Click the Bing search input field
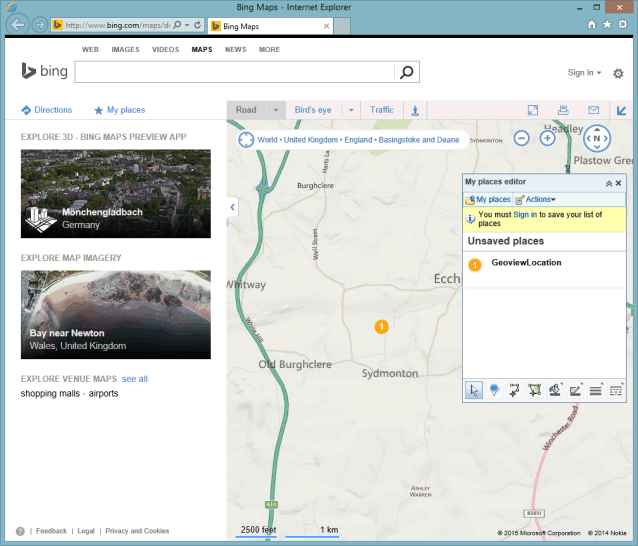Viewport: 638px width, 546px height. click(235, 72)
